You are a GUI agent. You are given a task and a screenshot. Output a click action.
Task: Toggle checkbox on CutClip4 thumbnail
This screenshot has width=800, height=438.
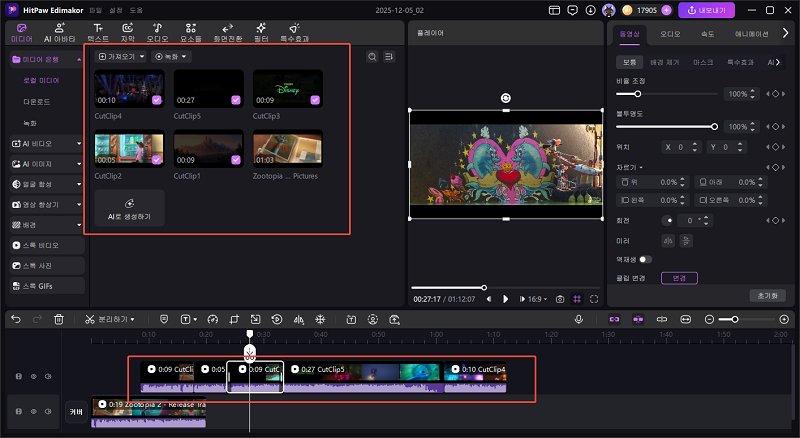[156, 100]
